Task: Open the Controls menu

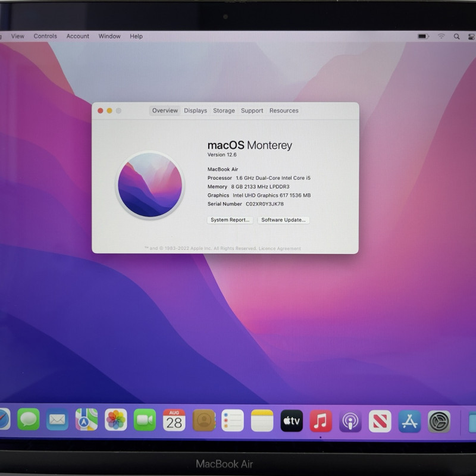Action: click(x=45, y=36)
